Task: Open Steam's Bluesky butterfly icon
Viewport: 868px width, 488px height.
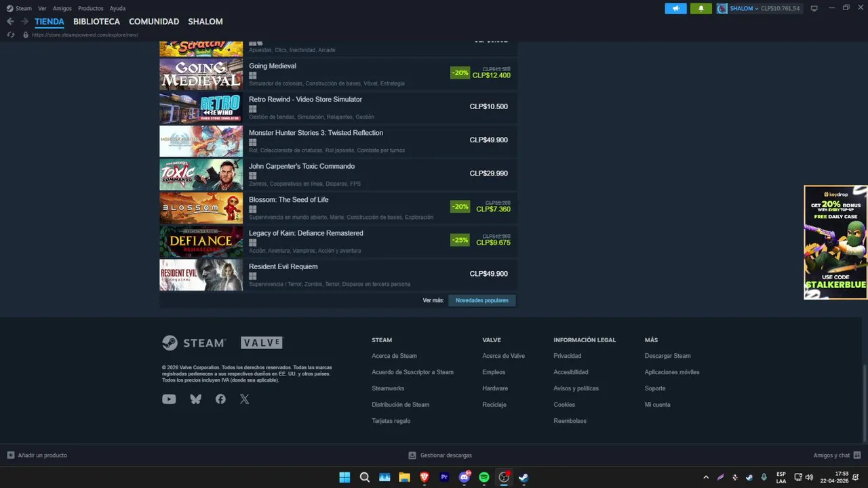Action: 196,399
